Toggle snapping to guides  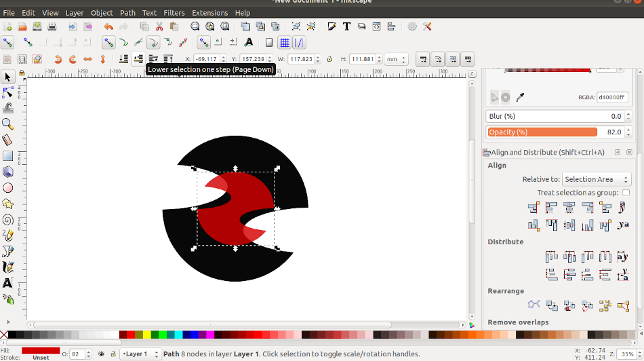[x=299, y=43]
